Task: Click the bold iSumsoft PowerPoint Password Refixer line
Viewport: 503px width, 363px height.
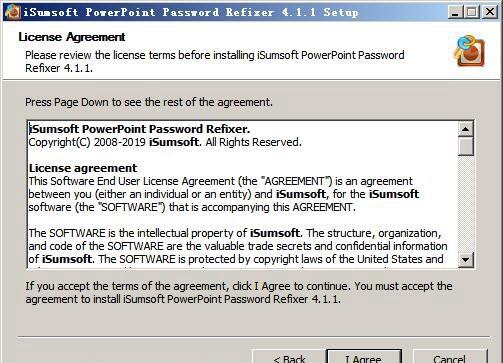Action: pos(139,129)
